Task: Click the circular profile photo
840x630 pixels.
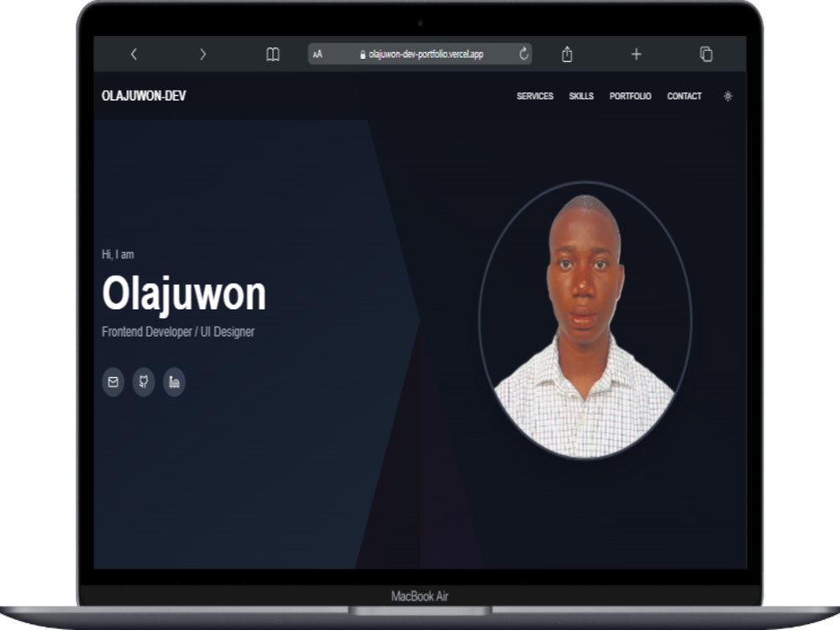Action: point(585,320)
